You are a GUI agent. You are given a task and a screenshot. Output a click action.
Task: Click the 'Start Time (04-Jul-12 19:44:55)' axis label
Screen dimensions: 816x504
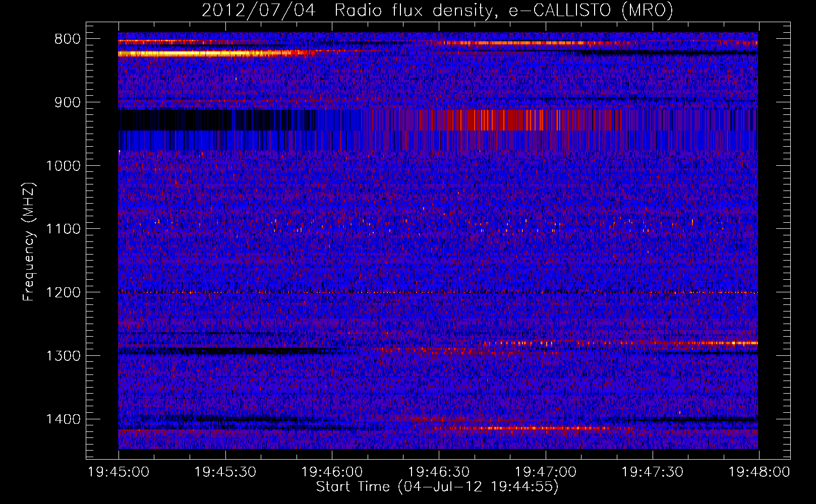pos(437,487)
